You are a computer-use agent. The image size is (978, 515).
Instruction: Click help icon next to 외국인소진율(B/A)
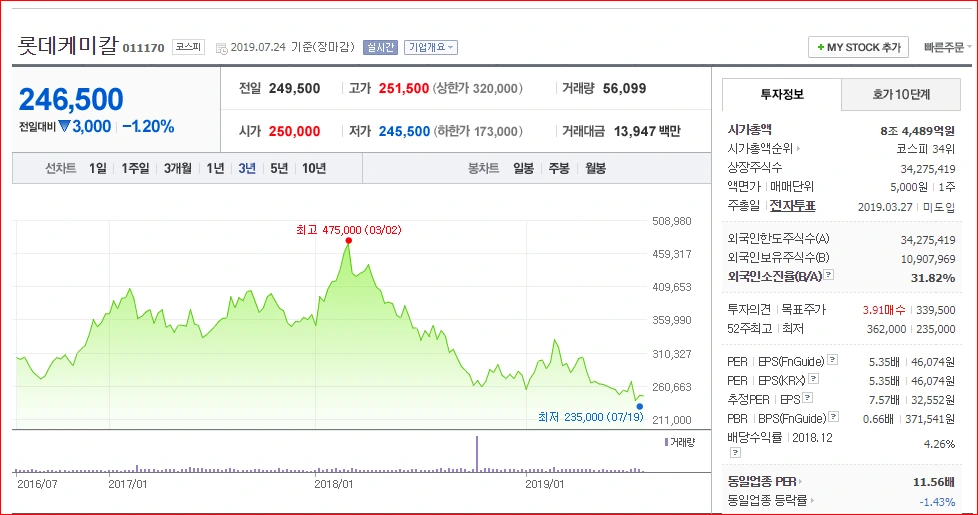828,274
